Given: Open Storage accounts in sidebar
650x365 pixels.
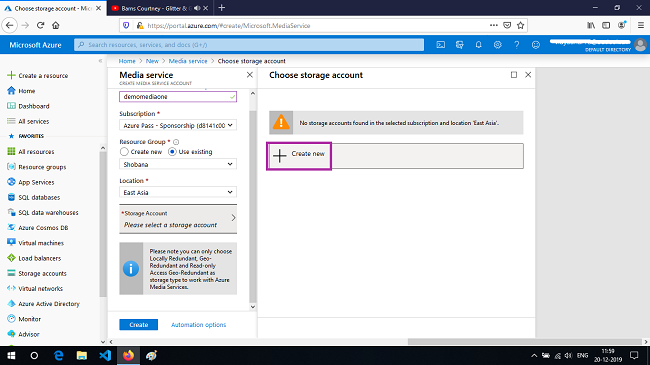Looking at the screenshot, I should pos(42,274).
